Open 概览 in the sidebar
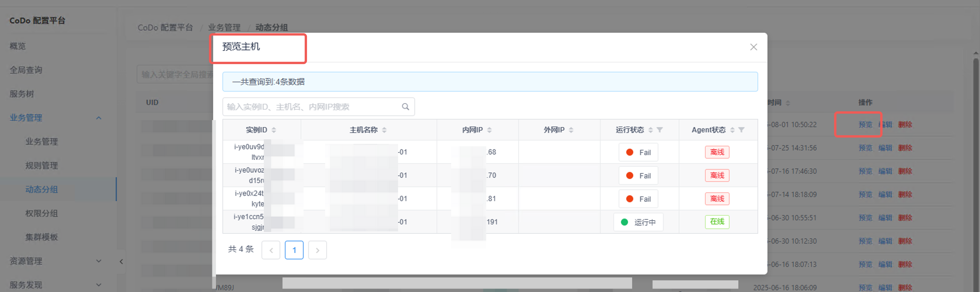This screenshot has width=980, height=292. (18, 46)
